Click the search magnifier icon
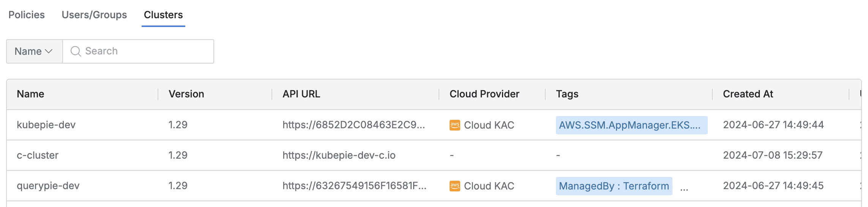868x207 pixels. (76, 51)
